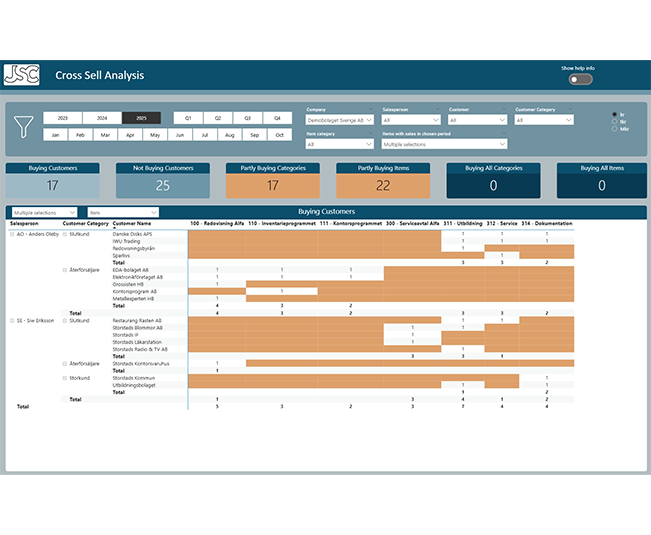Select the Buying All Categories card
The image size is (651, 535).
click(493, 180)
